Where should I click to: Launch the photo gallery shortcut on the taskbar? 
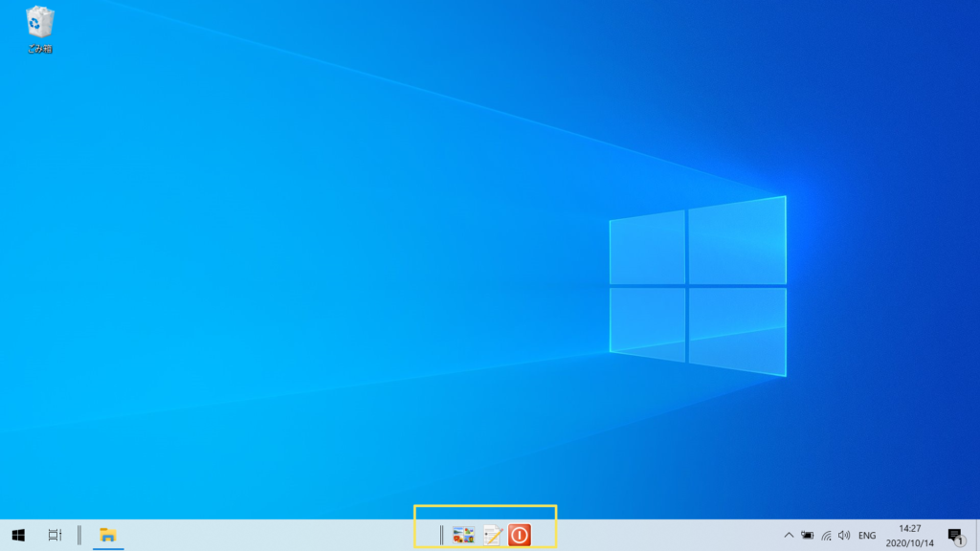coord(463,536)
